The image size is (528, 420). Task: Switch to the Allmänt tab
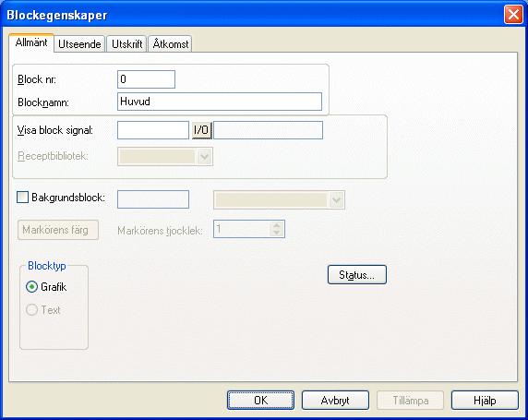click(31, 42)
